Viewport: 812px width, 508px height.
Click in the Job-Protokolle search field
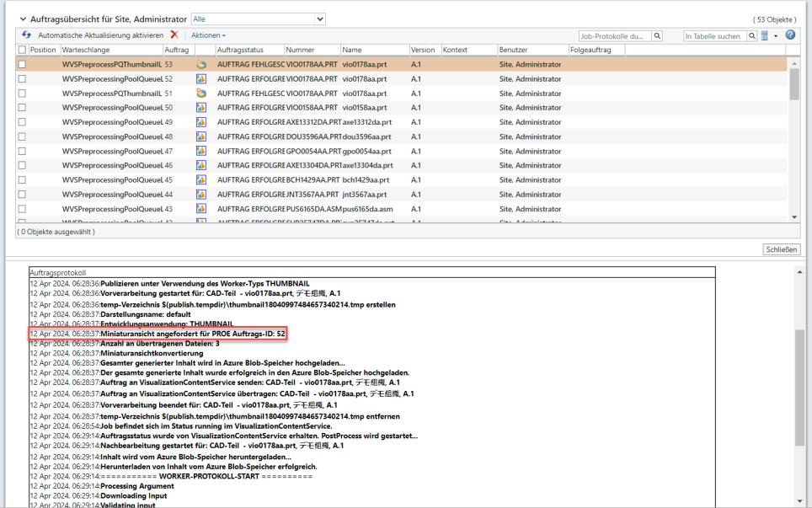[x=615, y=35]
